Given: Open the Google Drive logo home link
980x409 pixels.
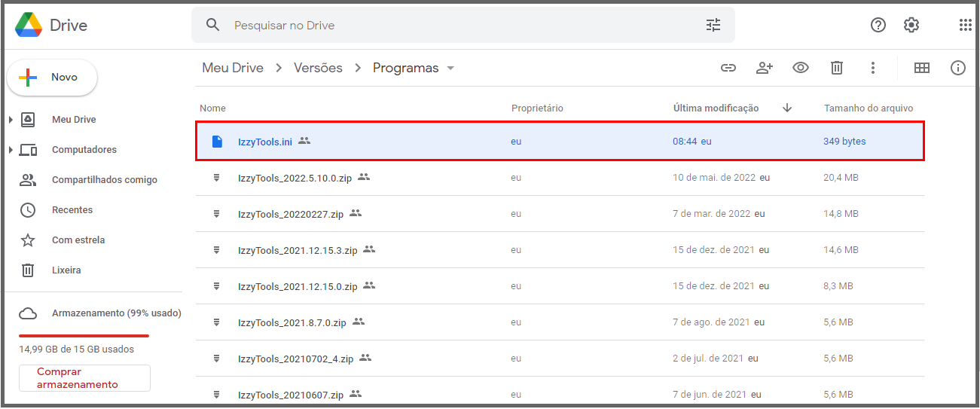Looking at the screenshot, I should point(51,25).
